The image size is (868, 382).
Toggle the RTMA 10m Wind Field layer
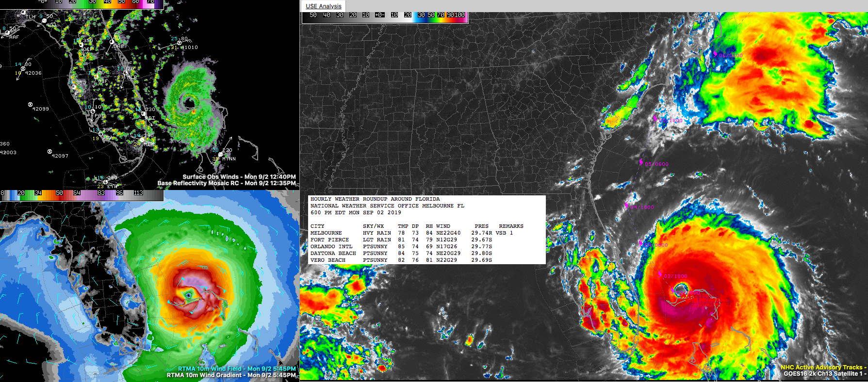tap(236, 369)
